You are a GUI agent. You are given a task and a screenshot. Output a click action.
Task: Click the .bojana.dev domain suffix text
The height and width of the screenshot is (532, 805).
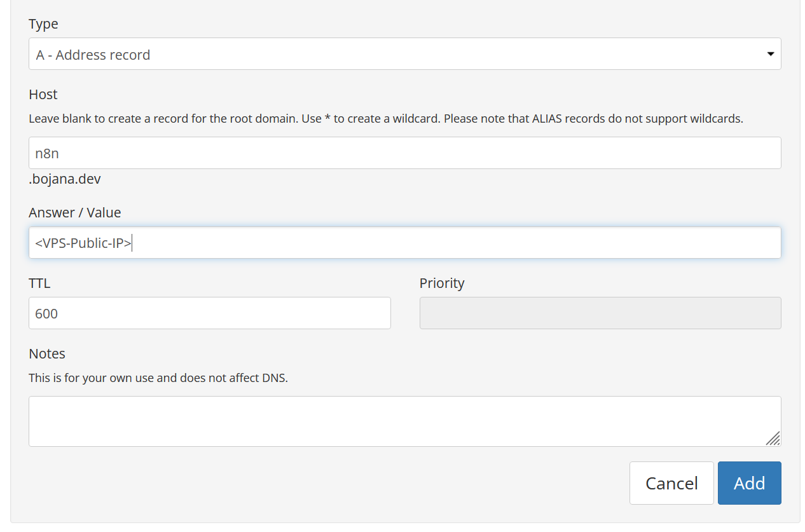click(65, 179)
